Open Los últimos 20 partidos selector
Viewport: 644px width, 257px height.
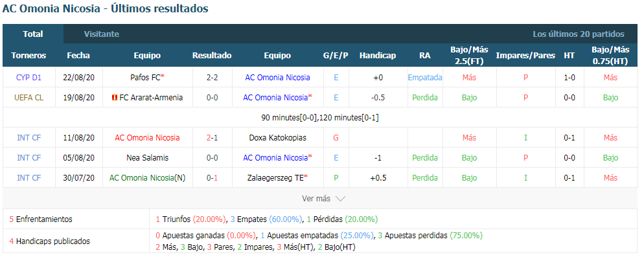[579, 34]
